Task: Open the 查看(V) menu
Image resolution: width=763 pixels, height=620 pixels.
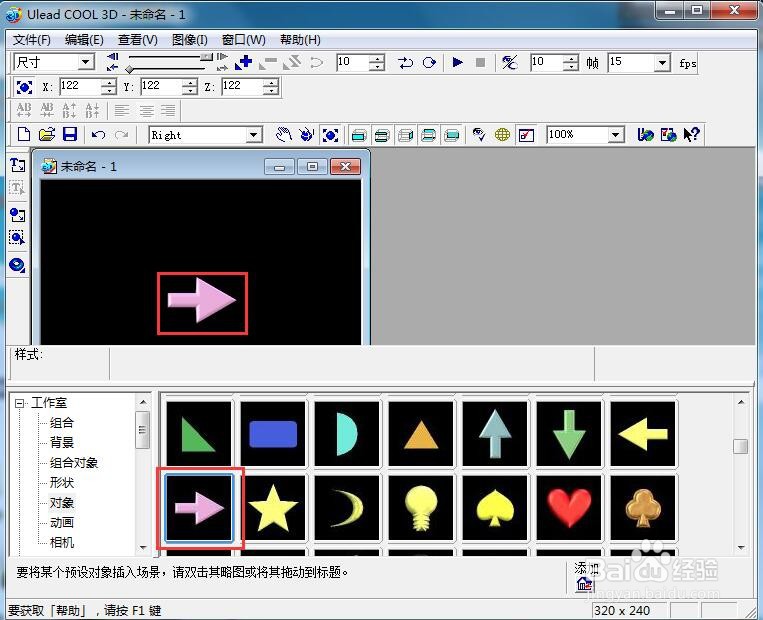Action: click(x=138, y=40)
